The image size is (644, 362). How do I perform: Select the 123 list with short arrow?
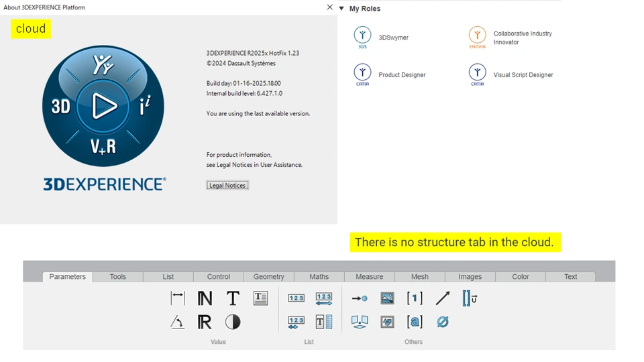tap(296, 322)
